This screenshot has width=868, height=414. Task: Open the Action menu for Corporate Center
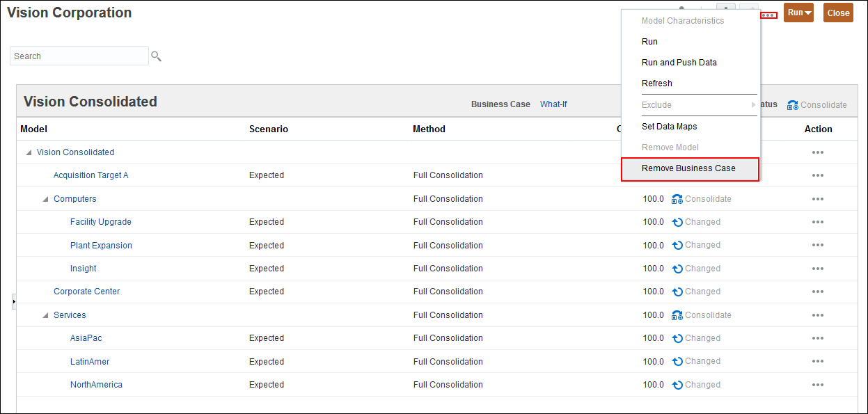(818, 291)
